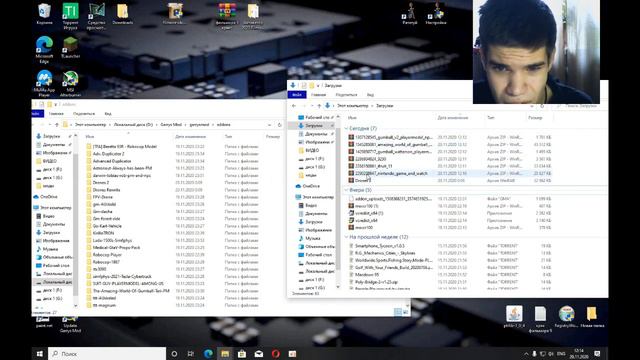Viewport: 640px width, 360px height.
Task: Select Robocop Player folder
Action: tap(107, 255)
